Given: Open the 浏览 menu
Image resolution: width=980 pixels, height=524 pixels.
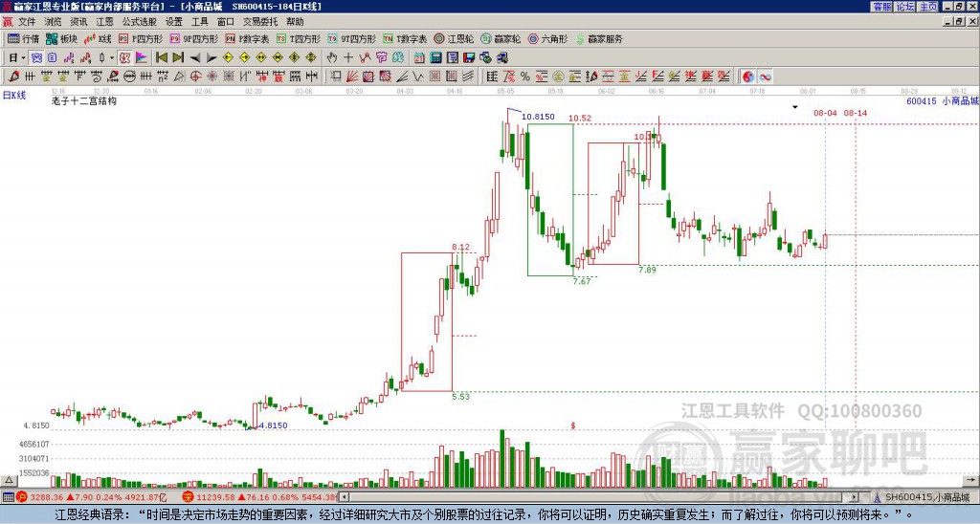Looking at the screenshot, I should tap(53, 22).
